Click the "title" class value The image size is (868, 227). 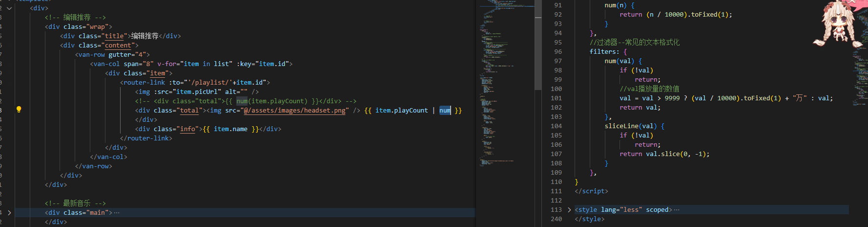click(114, 36)
